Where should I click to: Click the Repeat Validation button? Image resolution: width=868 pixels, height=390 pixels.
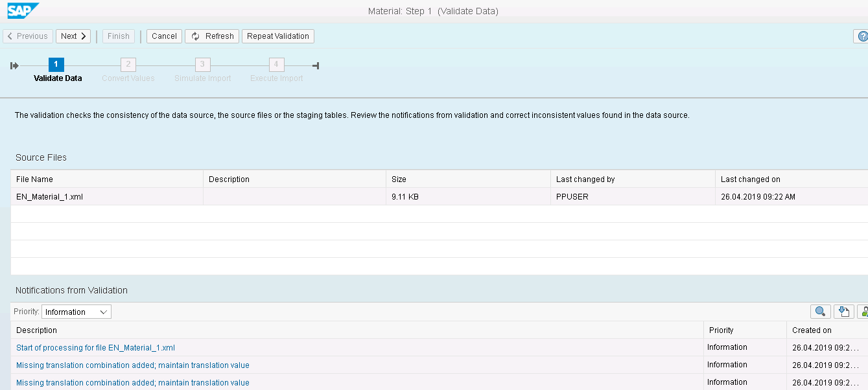[x=277, y=36]
